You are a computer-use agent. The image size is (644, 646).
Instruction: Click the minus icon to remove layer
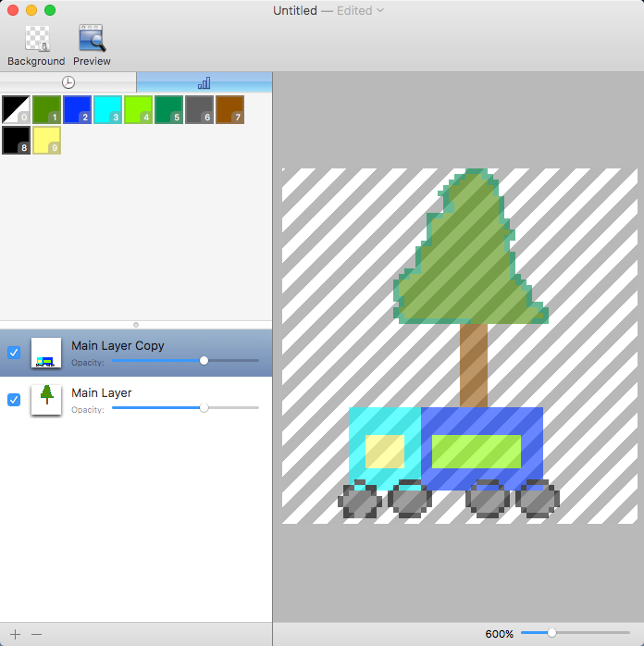click(x=37, y=634)
